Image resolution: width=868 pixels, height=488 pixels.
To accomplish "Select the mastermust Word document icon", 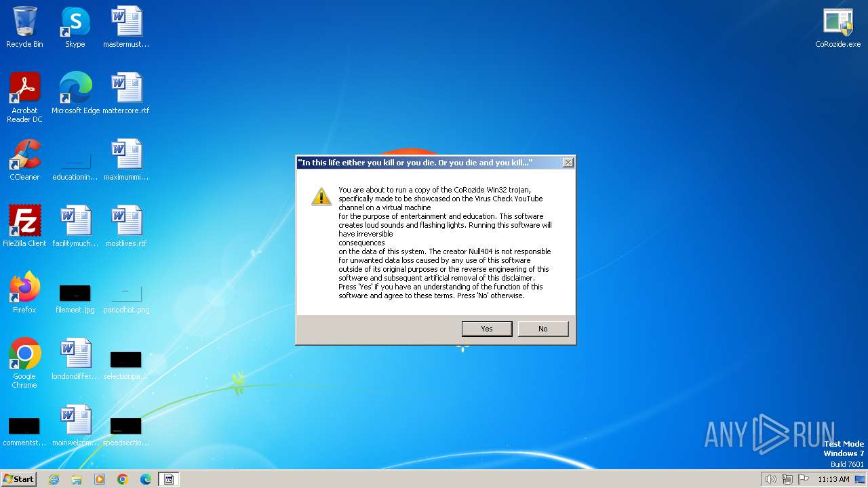I will point(126,27).
